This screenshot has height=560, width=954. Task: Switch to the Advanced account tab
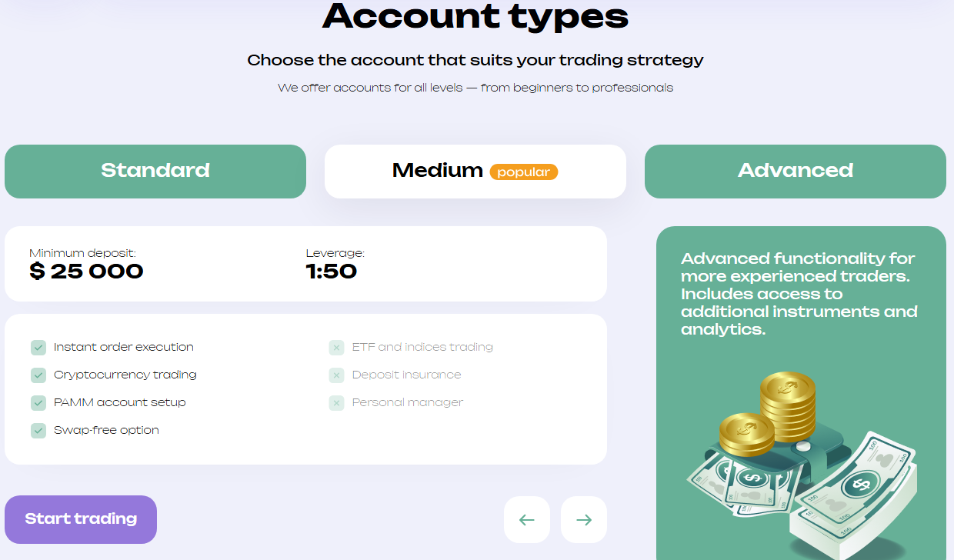point(796,172)
